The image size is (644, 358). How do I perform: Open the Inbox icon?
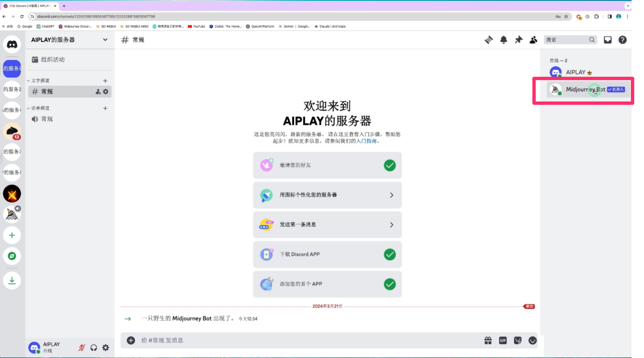coord(608,40)
